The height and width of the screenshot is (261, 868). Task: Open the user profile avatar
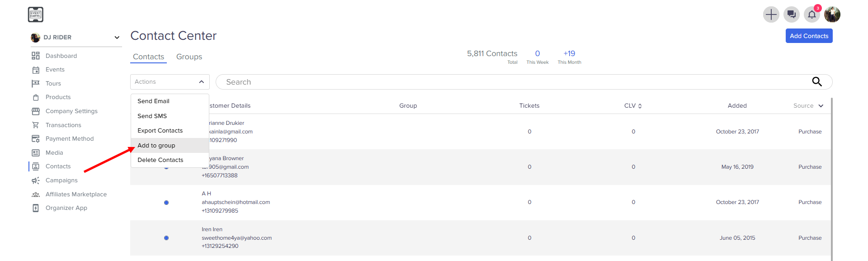(832, 14)
